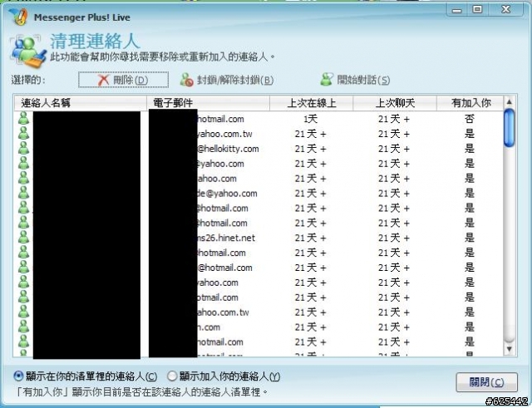Click 上次聊天 21天+ in ns26.hinet.net row
The height and width of the screenshot is (408, 532).
pos(394,238)
